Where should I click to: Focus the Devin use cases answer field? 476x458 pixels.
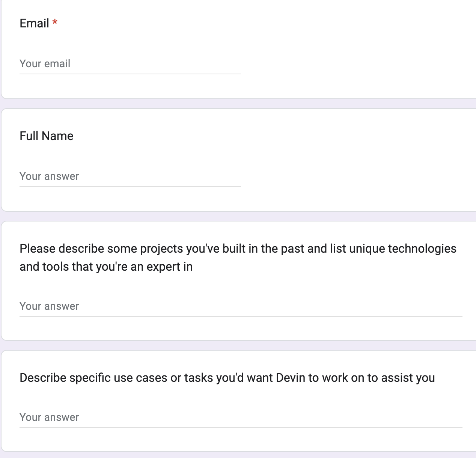coord(240,417)
